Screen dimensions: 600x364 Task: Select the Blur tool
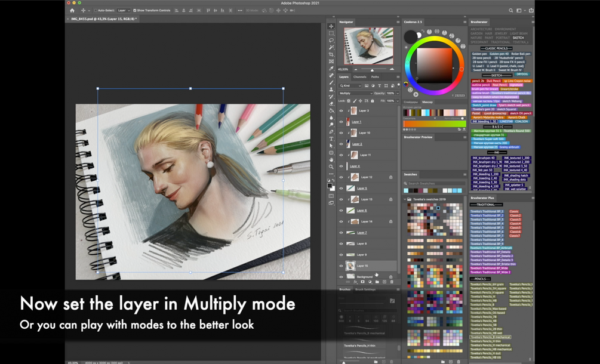click(331, 118)
